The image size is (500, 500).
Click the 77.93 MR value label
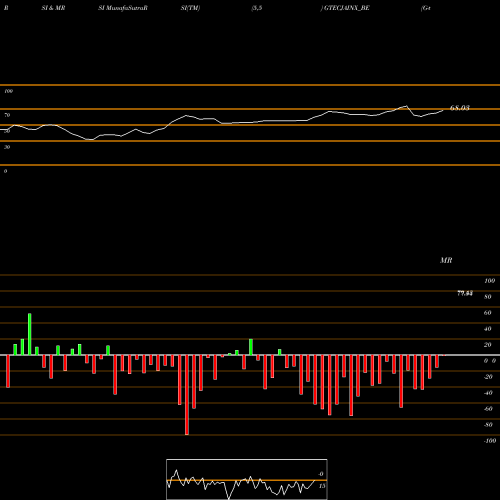pyautogui.click(x=465, y=293)
